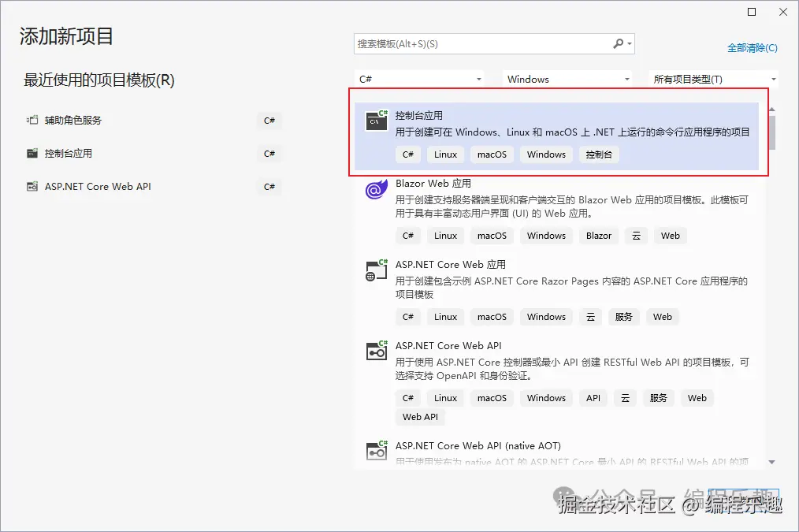Click the 控制台应用 icon in recent templates
The width and height of the screenshot is (799, 532).
pyautogui.click(x=32, y=154)
